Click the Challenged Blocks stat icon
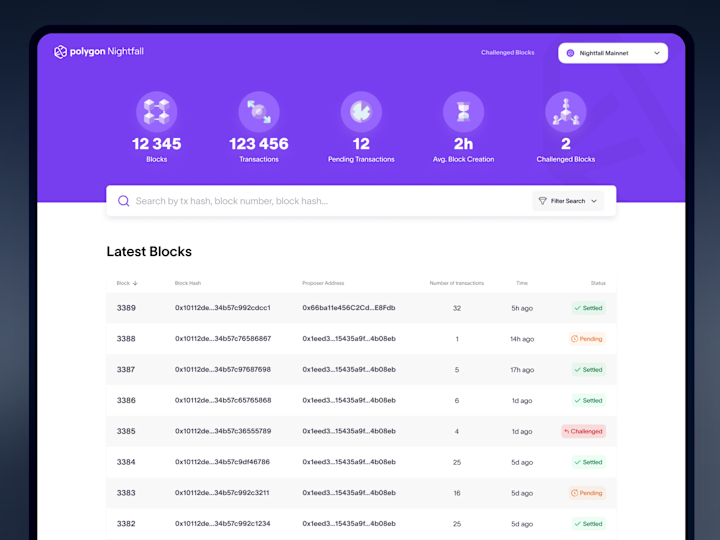 click(566, 112)
